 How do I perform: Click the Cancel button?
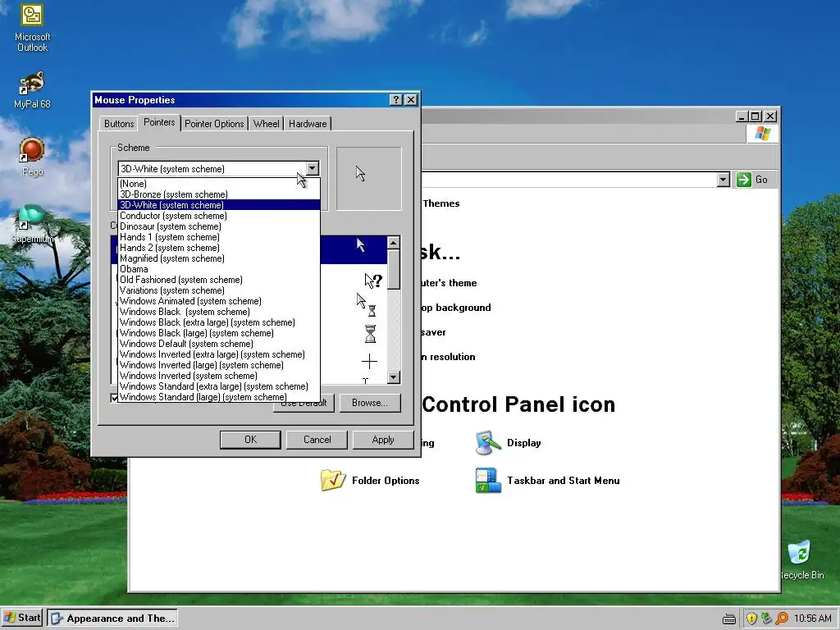click(x=317, y=440)
